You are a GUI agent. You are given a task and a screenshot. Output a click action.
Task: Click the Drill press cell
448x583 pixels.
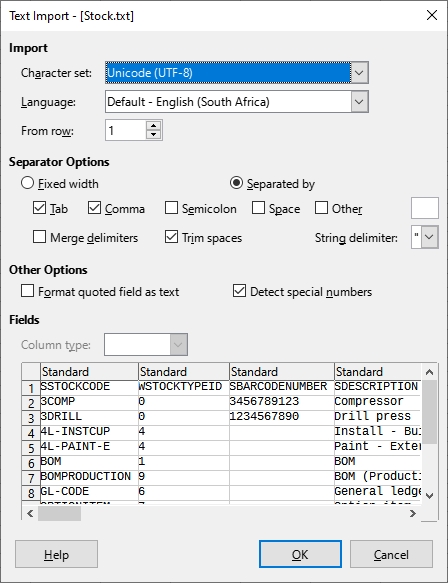[x=377, y=417]
